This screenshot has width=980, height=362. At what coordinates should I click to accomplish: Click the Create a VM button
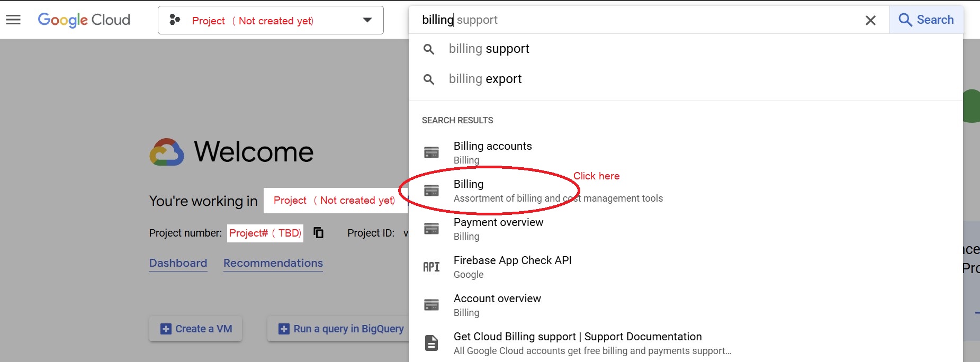pos(196,329)
